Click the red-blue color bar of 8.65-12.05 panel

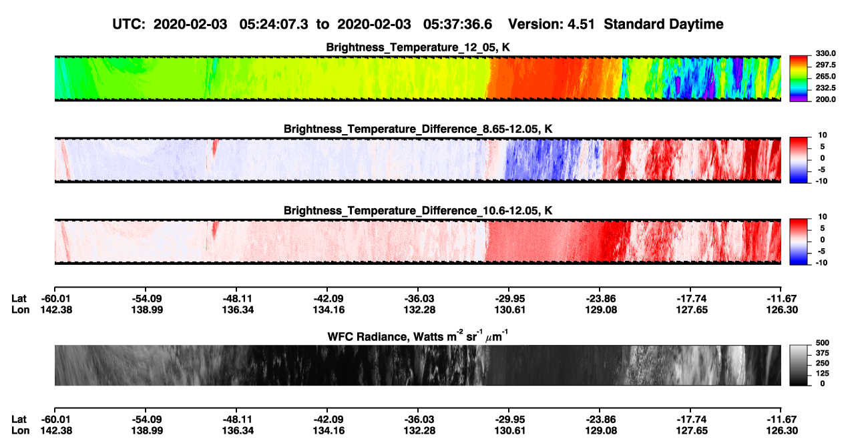click(x=798, y=160)
